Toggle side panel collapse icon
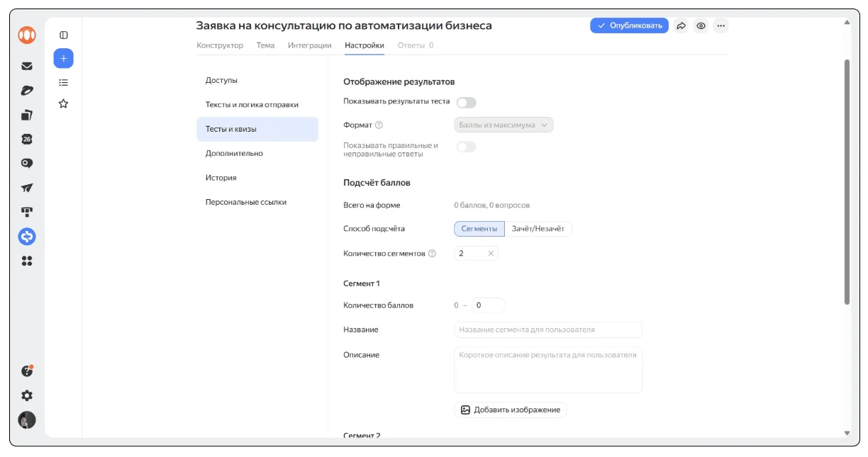868x457 pixels. pos(64,35)
